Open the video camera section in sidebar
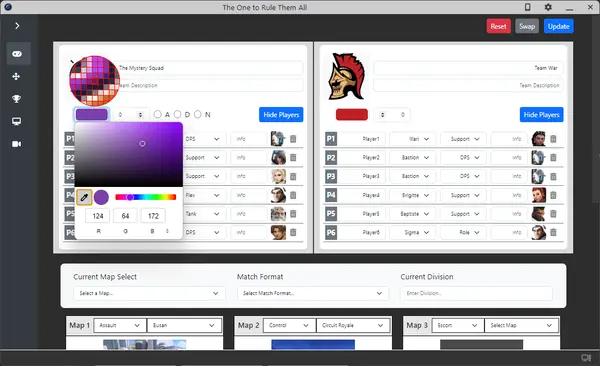 click(x=16, y=144)
